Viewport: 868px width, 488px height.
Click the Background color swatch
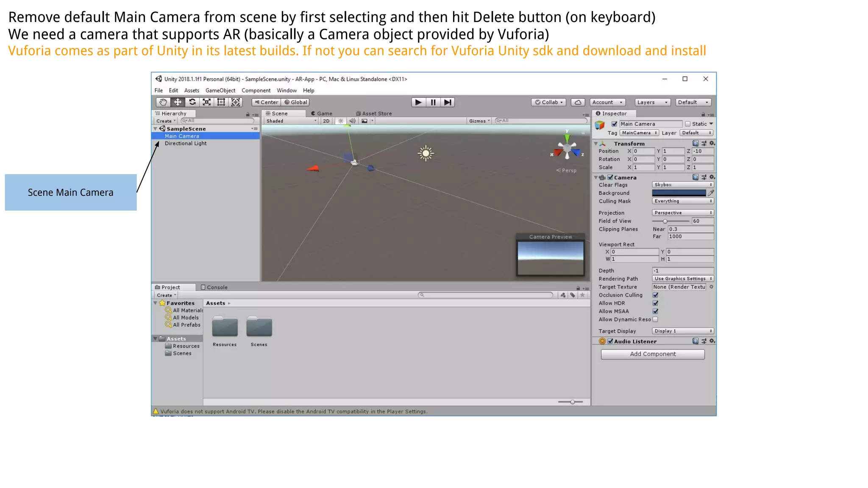(679, 193)
